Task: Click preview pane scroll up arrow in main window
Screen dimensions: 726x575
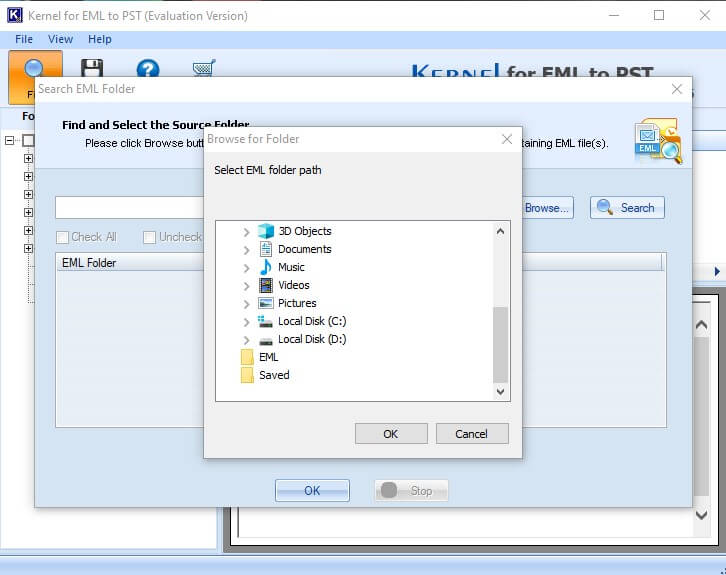Action: pyautogui.click(x=701, y=325)
